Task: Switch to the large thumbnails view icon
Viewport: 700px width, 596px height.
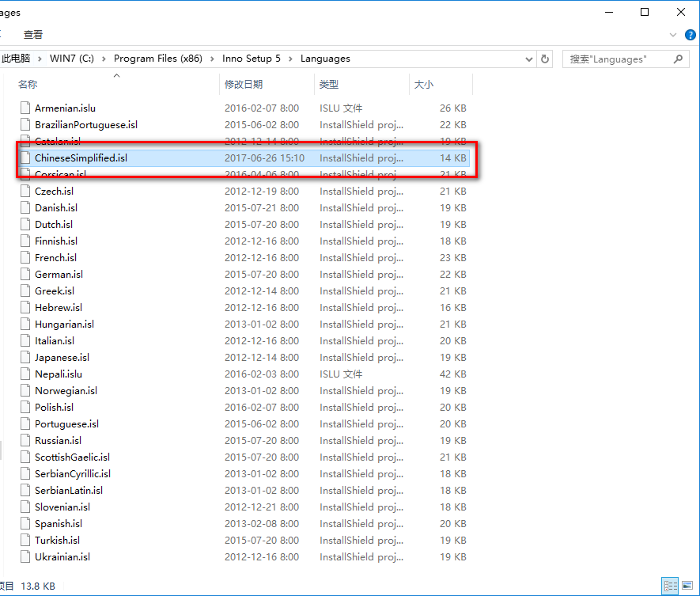Action: (687, 586)
